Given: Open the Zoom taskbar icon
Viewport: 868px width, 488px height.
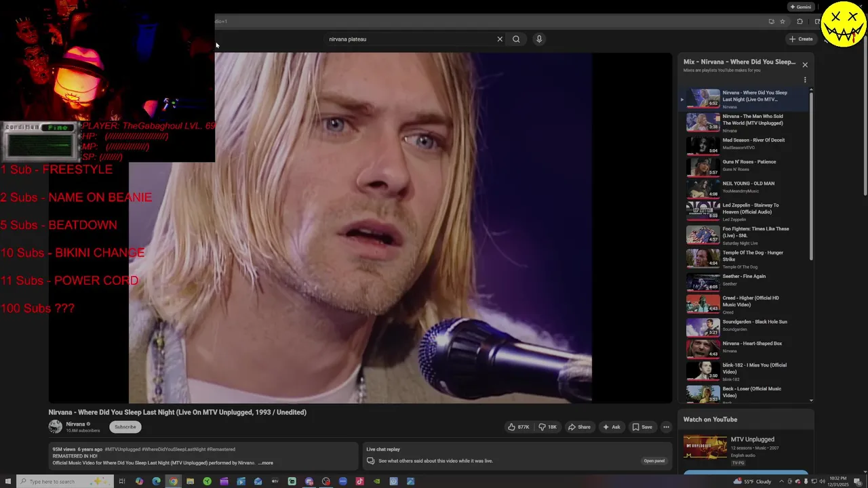Looking at the screenshot, I should tap(342, 481).
